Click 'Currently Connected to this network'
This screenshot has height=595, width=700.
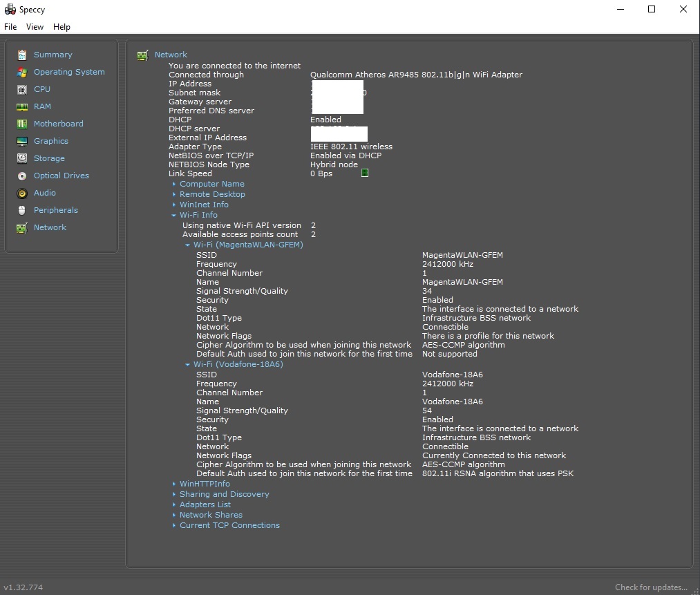click(x=494, y=455)
